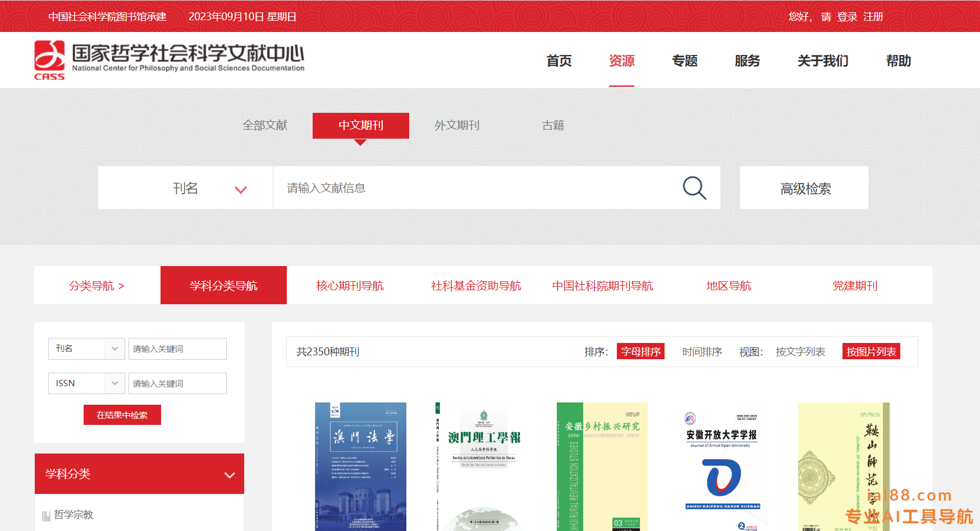Viewport: 980px width, 531px height.
Task: Open the 帮助 navigation item
Action: click(x=899, y=61)
